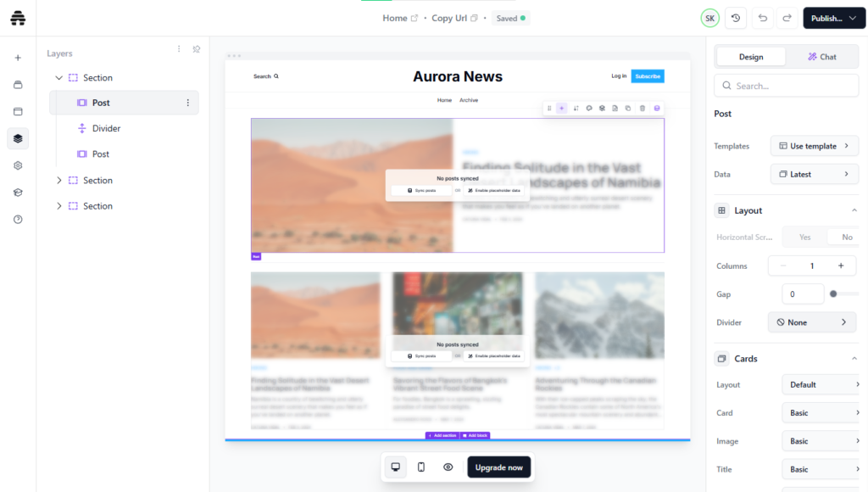Open the graduation cap tutorials icon
Viewport: 868px width, 492px height.
(18, 193)
